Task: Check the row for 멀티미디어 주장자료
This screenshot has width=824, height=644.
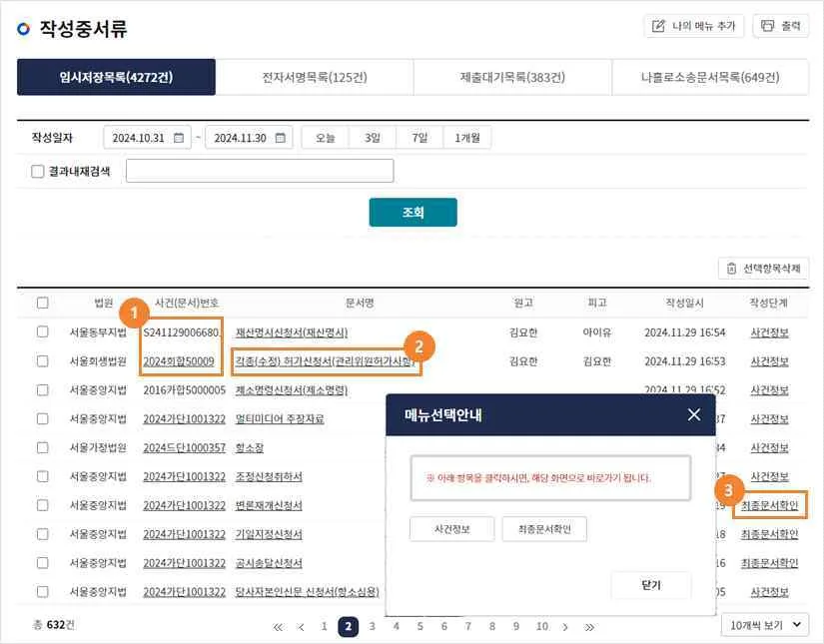Action: 43,418
